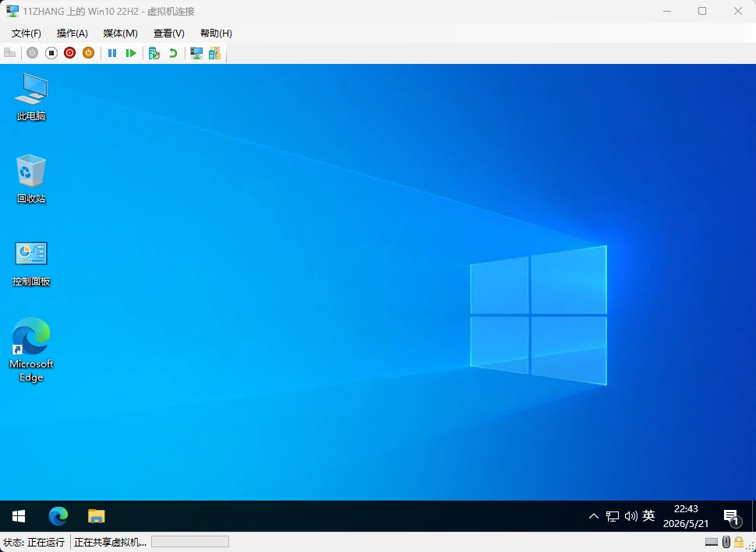Click the Ctrl+Alt+Del toolbar icon
The height and width of the screenshot is (552, 756).
click(9, 53)
